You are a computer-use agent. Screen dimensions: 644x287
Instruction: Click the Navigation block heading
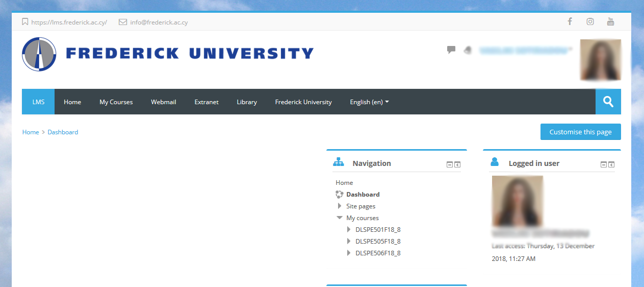(x=372, y=163)
